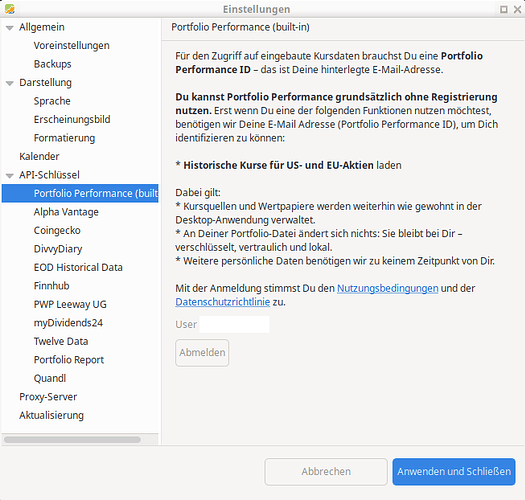Open the Sprache settings page
Viewport: 525px width, 500px height.
coord(52,101)
